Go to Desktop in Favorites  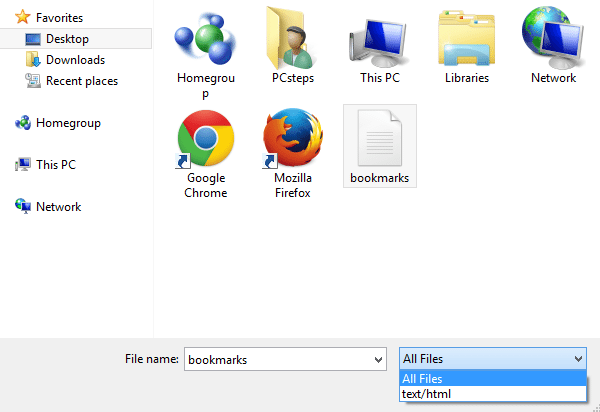pos(76,39)
